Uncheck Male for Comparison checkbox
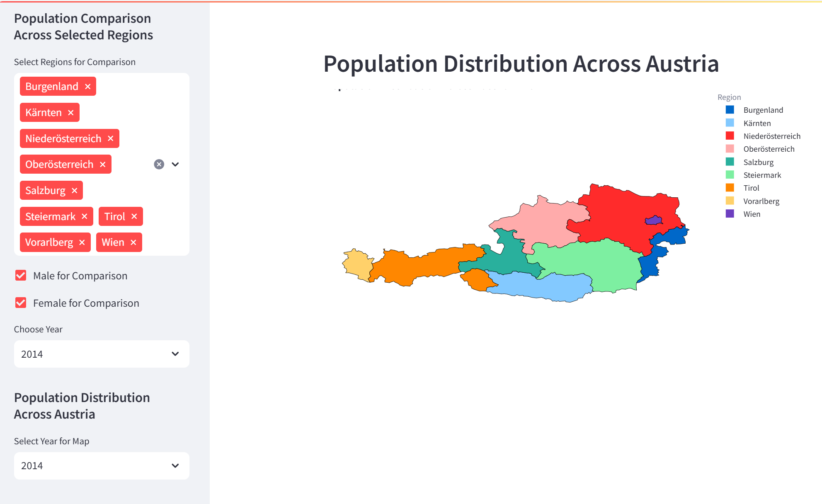The height and width of the screenshot is (504, 822). click(21, 276)
